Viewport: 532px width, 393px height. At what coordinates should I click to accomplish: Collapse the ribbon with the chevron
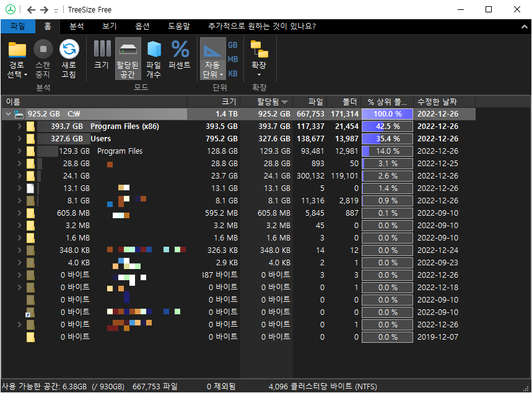click(x=525, y=27)
